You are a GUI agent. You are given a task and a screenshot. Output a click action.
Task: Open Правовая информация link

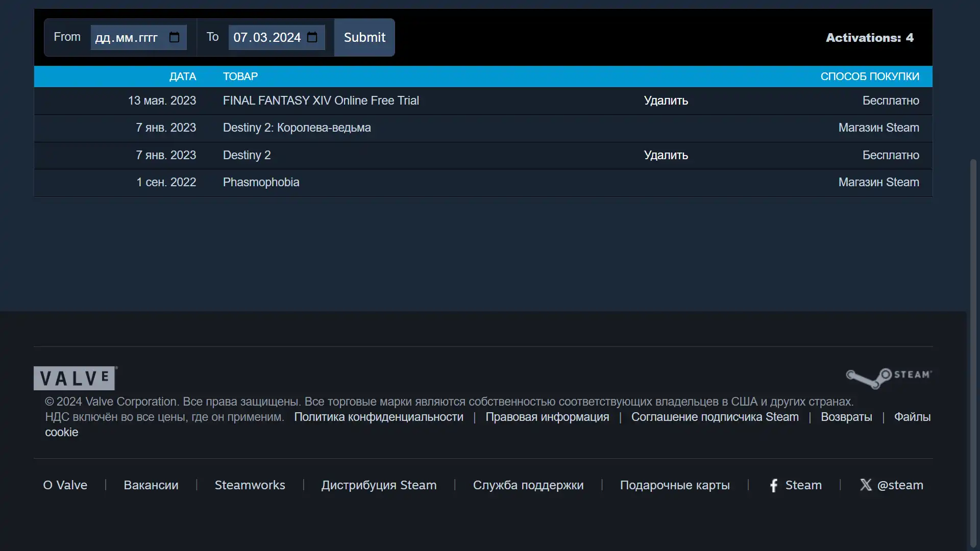(x=547, y=417)
